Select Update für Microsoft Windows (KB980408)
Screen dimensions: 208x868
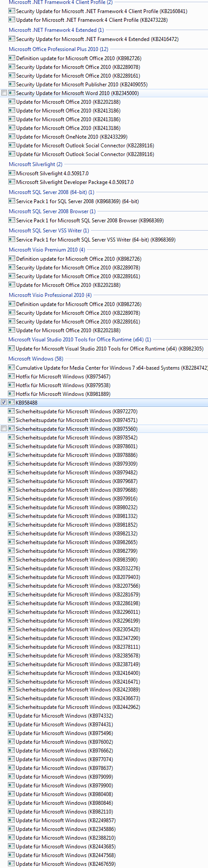[64, 794]
